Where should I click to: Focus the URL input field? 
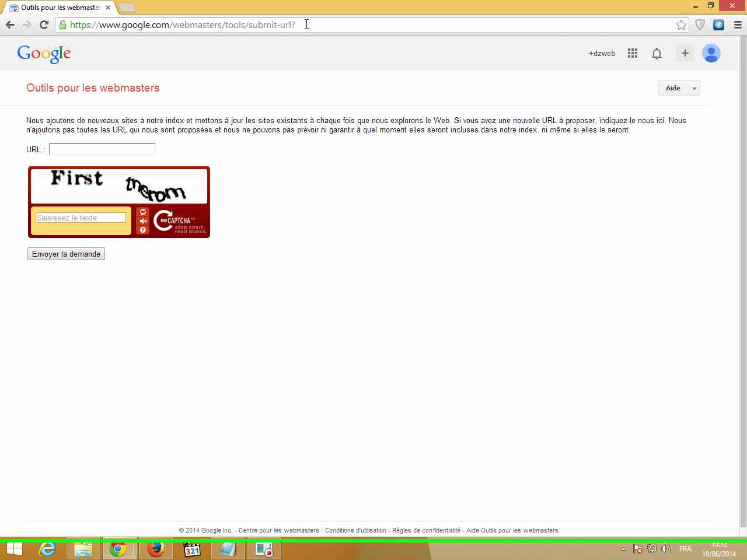tap(102, 149)
